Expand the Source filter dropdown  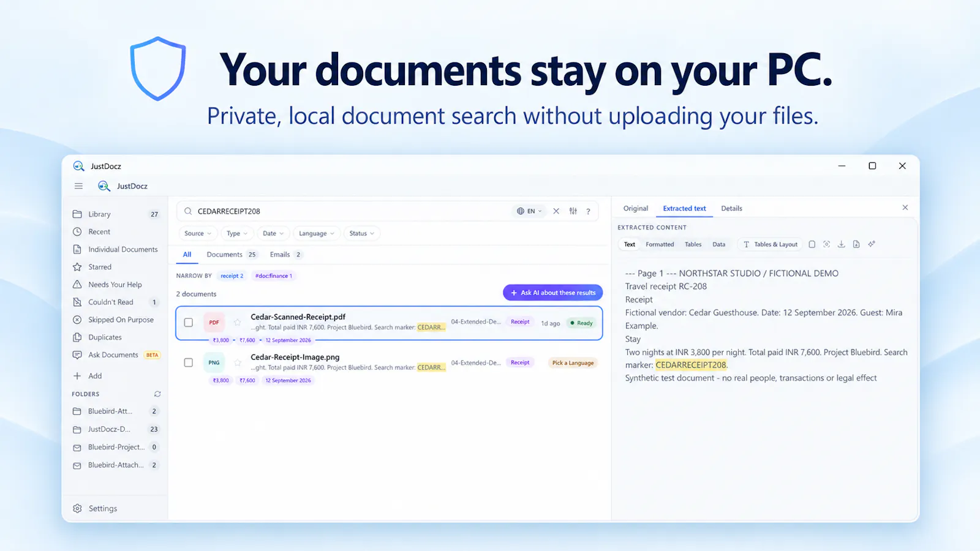coord(198,233)
